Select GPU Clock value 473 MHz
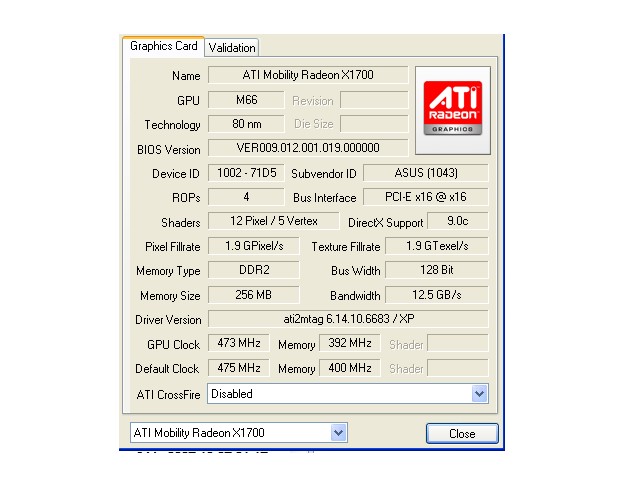The height and width of the screenshot is (480, 640). pos(239,343)
